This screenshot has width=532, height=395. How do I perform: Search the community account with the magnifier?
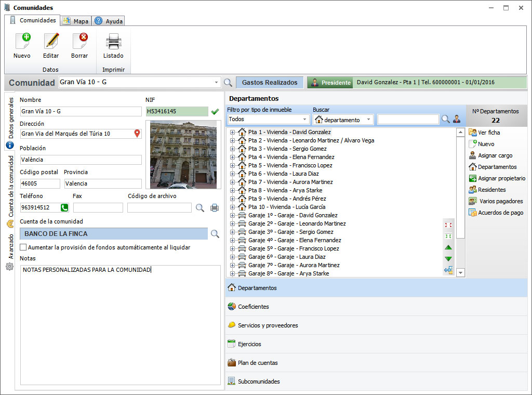pyautogui.click(x=215, y=233)
